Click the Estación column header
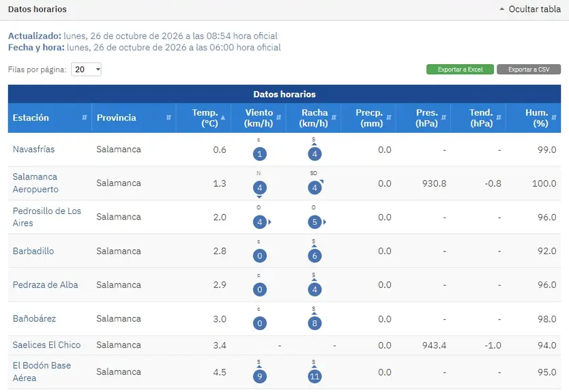The height and width of the screenshot is (392, 569). click(50, 118)
